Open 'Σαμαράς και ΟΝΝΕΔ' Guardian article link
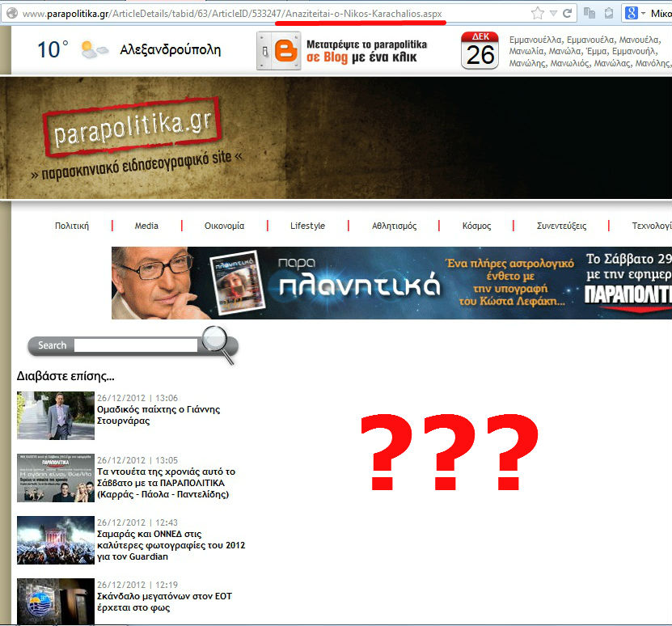The width and height of the screenshot is (672, 626). click(x=171, y=545)
